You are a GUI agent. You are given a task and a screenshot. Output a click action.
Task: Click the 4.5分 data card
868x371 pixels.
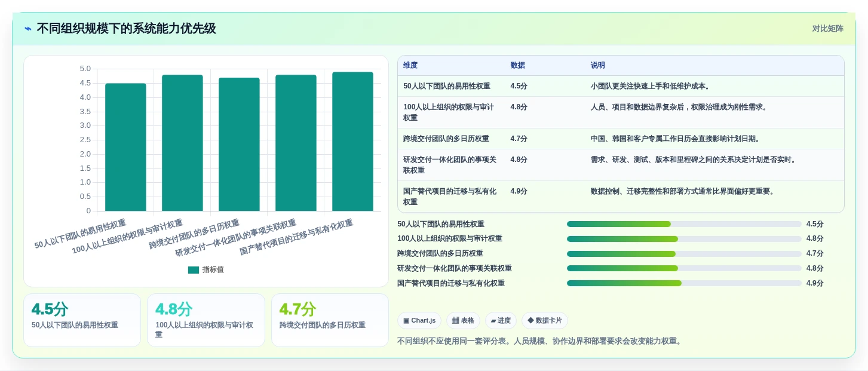(82, 320)
